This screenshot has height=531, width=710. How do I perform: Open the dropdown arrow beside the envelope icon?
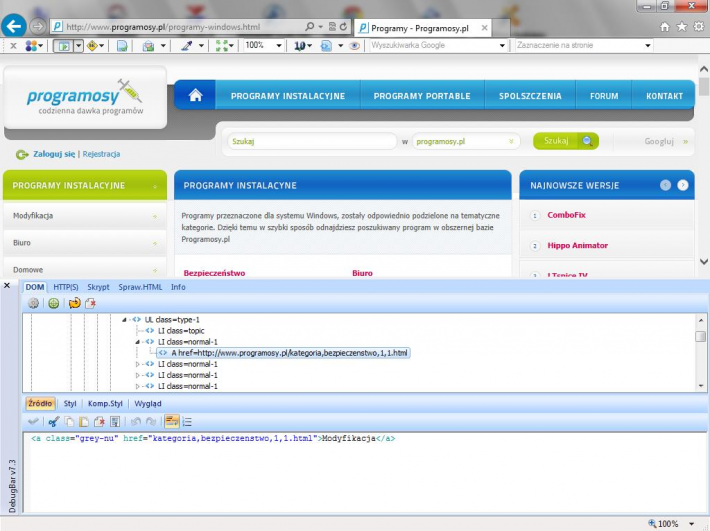(x=163, y=46)
